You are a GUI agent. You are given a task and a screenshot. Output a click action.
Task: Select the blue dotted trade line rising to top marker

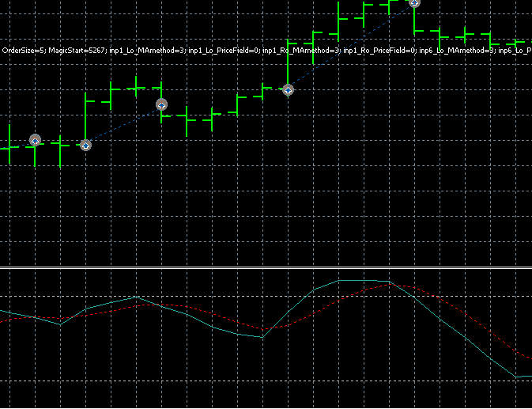[351, 44]
